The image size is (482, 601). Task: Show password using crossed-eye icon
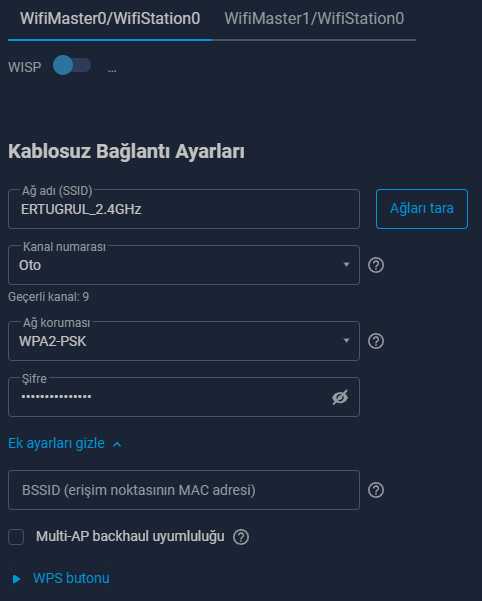(x=340, y=397)
